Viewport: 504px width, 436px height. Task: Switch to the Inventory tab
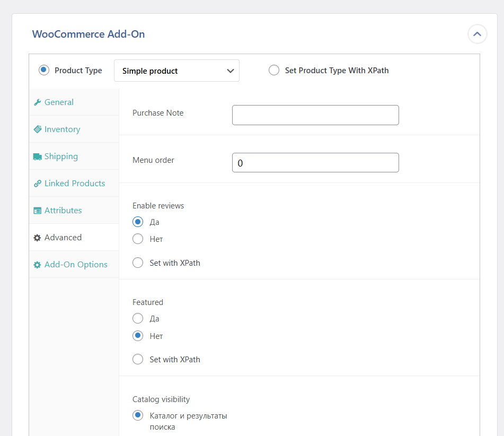62,129
